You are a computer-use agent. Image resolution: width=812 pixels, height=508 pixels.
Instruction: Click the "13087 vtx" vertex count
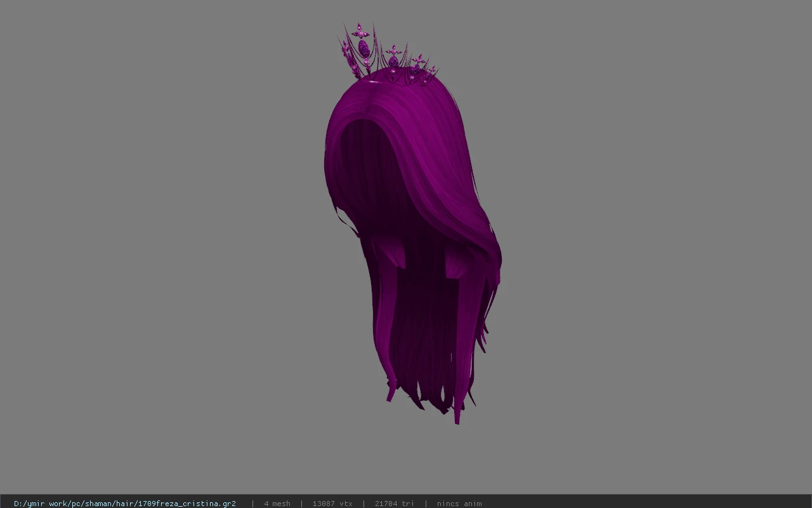[332, 504]
